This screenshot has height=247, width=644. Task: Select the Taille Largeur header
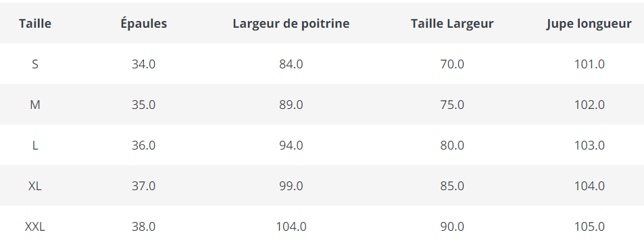(452, 24)
